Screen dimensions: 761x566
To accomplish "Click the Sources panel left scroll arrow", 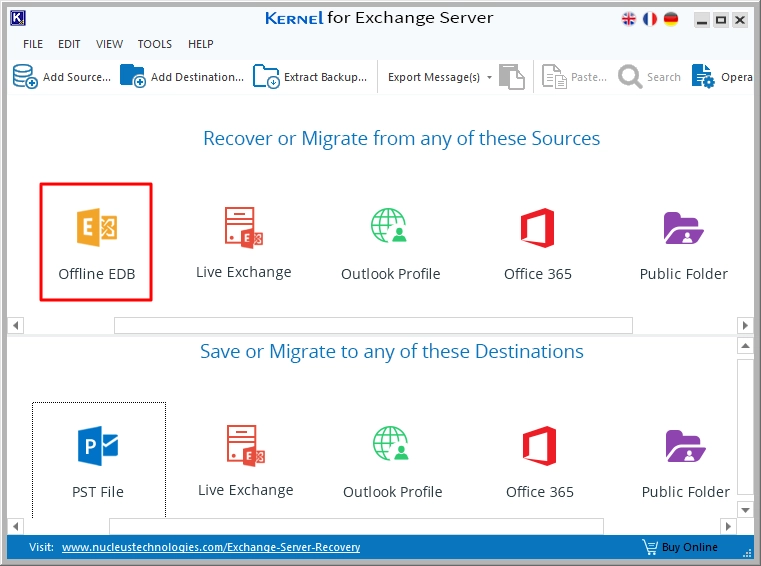I will click(16, 325).
